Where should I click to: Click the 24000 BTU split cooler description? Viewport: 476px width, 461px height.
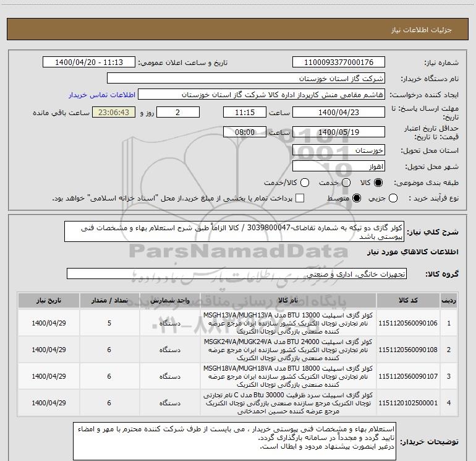(x=288, y=350)
